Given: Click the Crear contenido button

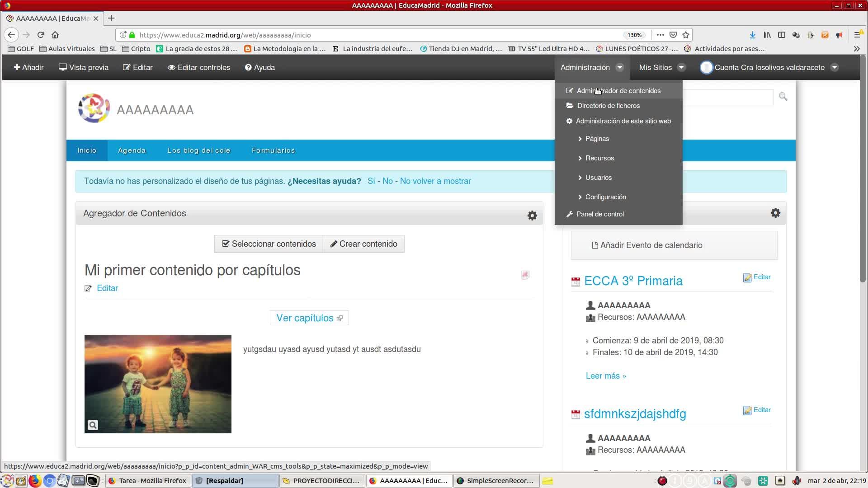Looking at the screenshot, I should tap(363, 244).
